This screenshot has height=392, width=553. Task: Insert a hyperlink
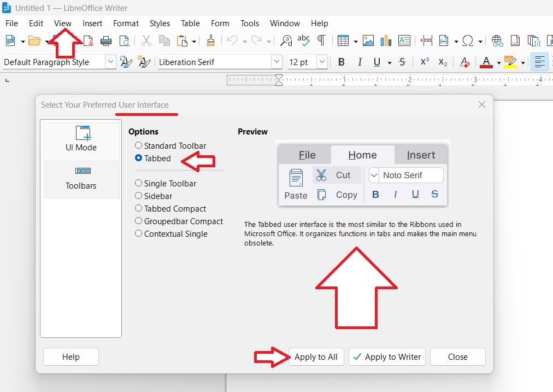[x=497, y=40]
